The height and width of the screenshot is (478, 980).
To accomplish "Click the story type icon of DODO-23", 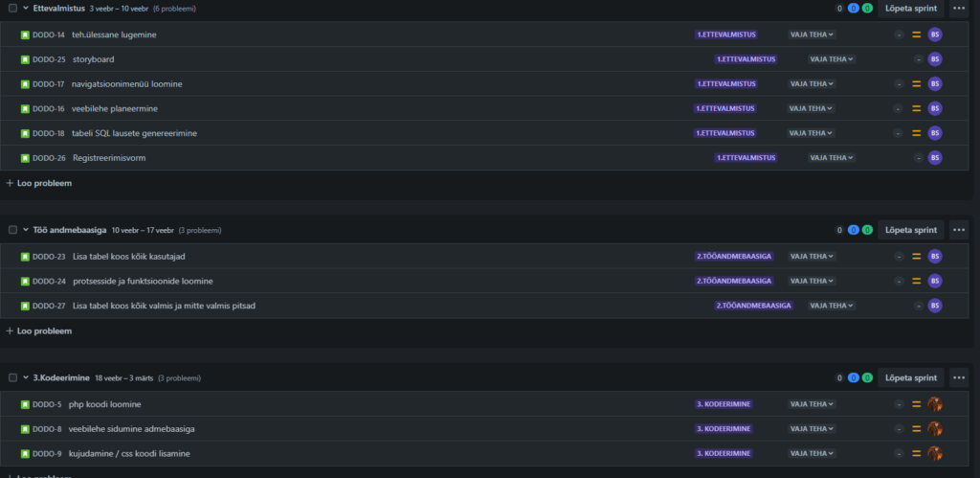I will tap(25, 257).
